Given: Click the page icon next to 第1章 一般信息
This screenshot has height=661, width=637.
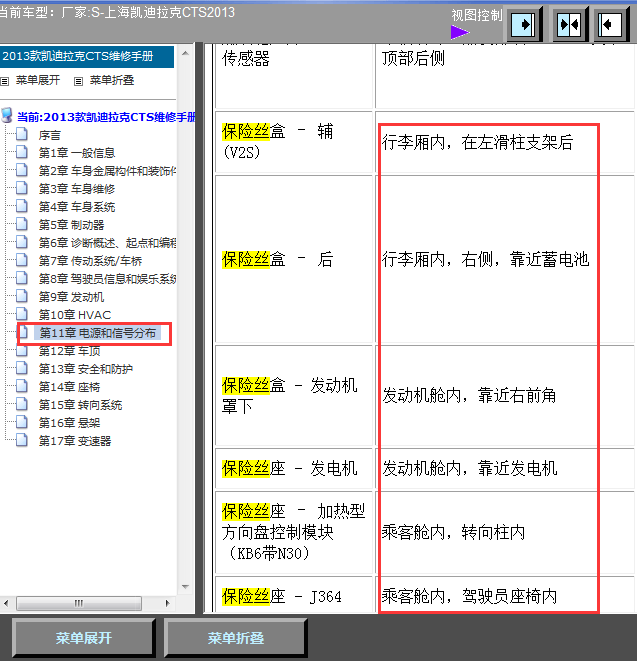Looking at the screenshot, I should [x=22, y=152].
